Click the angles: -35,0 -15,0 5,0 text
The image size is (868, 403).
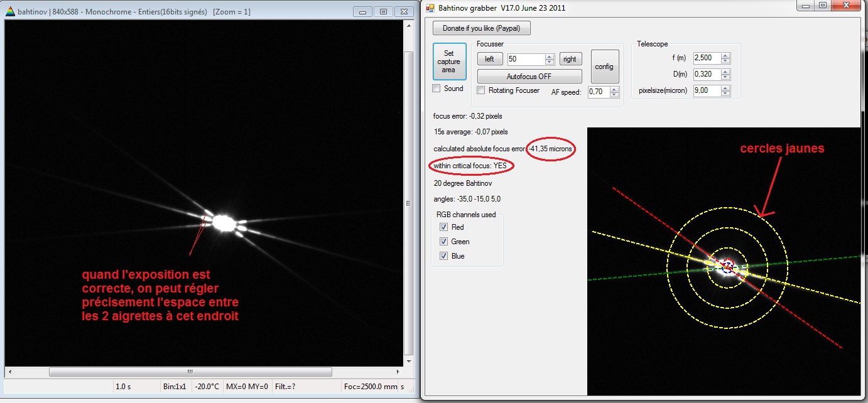467,199
